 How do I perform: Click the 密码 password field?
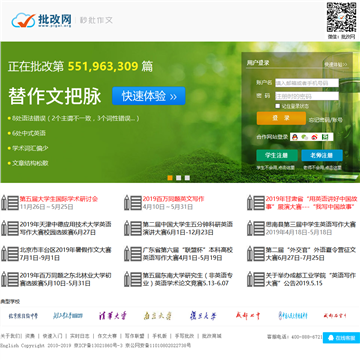pos(307,96)
